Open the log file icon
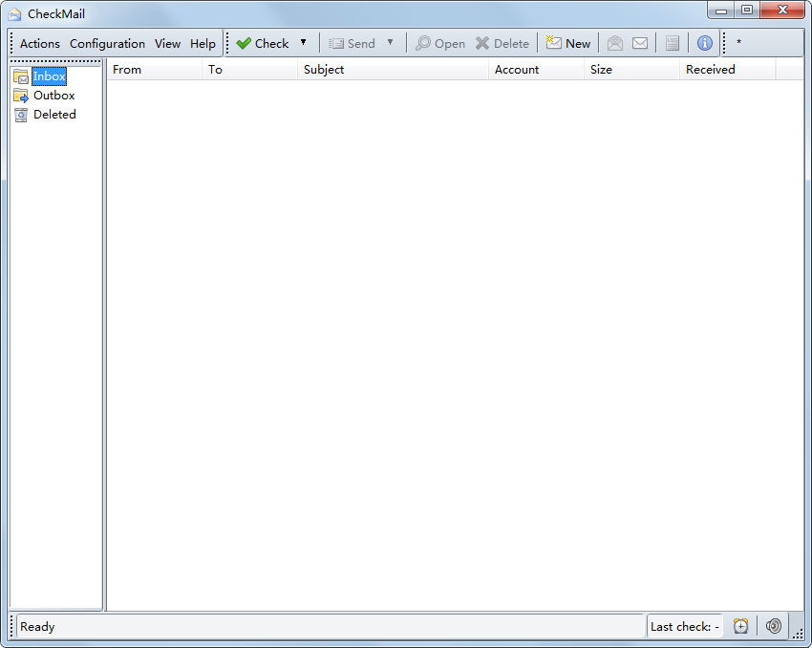 coord(673,44)
